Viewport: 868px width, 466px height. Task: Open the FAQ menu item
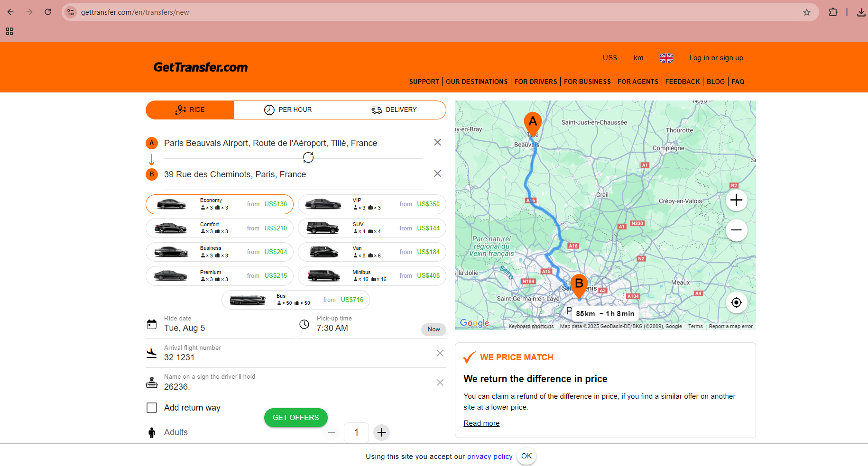(738, 82)
